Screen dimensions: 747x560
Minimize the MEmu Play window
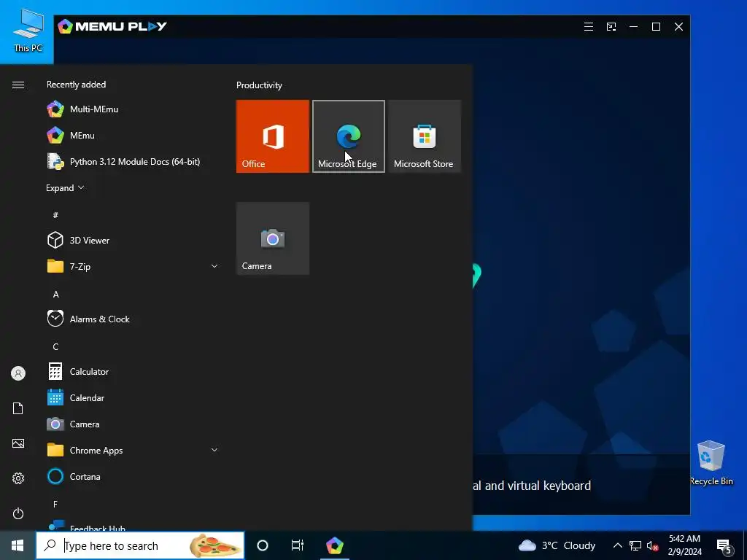point(634,27)
